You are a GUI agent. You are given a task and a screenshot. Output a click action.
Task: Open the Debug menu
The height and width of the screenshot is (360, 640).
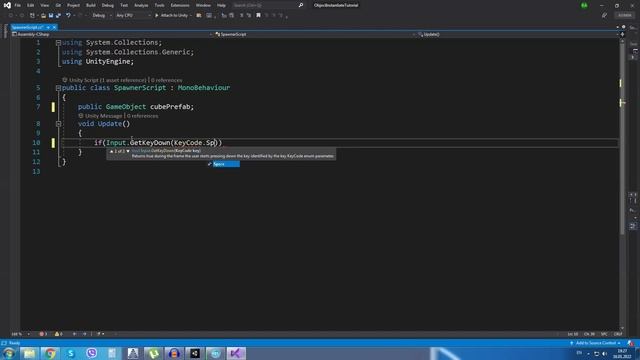[108, 5]
